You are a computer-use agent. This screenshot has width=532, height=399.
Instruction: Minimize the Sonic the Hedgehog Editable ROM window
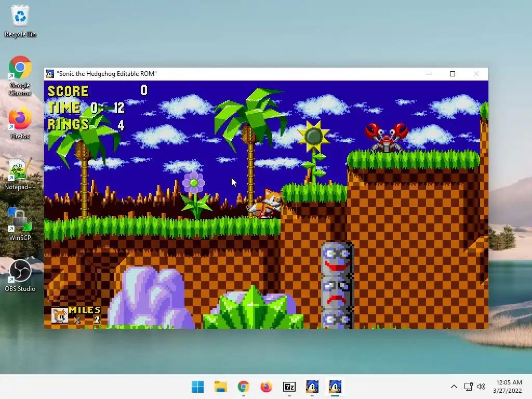429,74
